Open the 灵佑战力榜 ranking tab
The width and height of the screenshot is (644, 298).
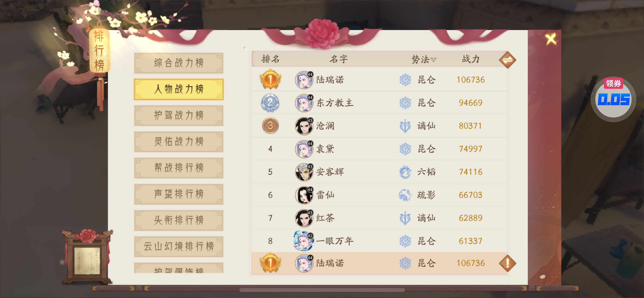pyautogui.click(x=179, y=142)
